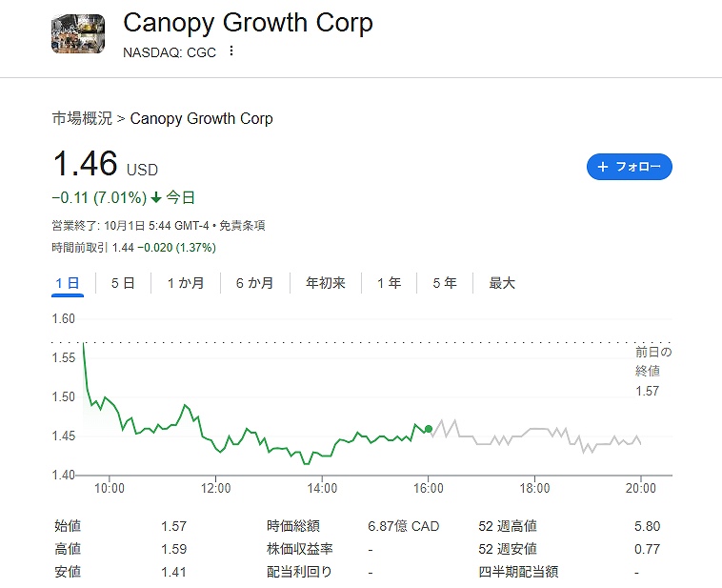Open the 市場概況 breadcrumb link

[82, 118]
